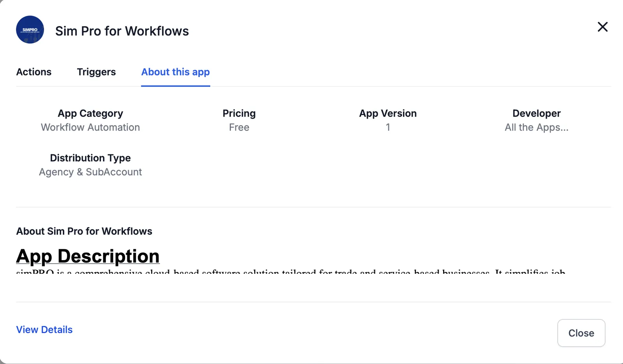
Task: Select the Workflow Automation category value
Action: [90, 127]
